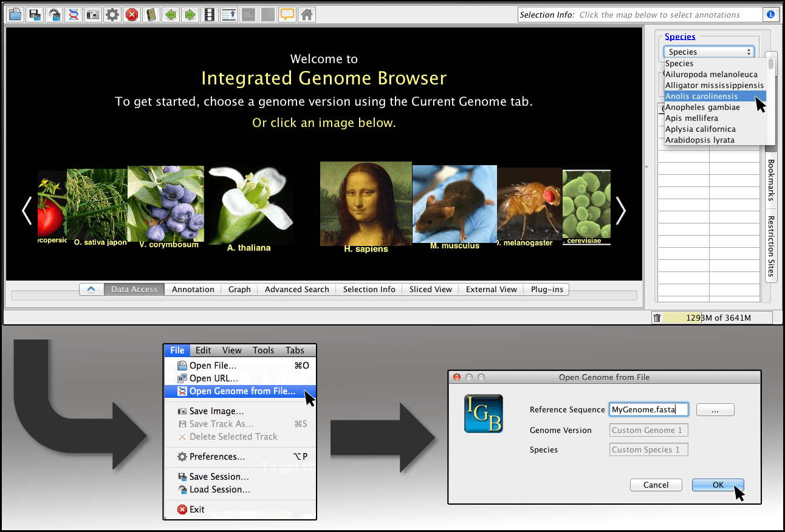Image resolution: width=785 pixels, height=532 pixels.
Task: Click the Reference Sequence text field
Action: pyautogui.click(x=648, y=410)
